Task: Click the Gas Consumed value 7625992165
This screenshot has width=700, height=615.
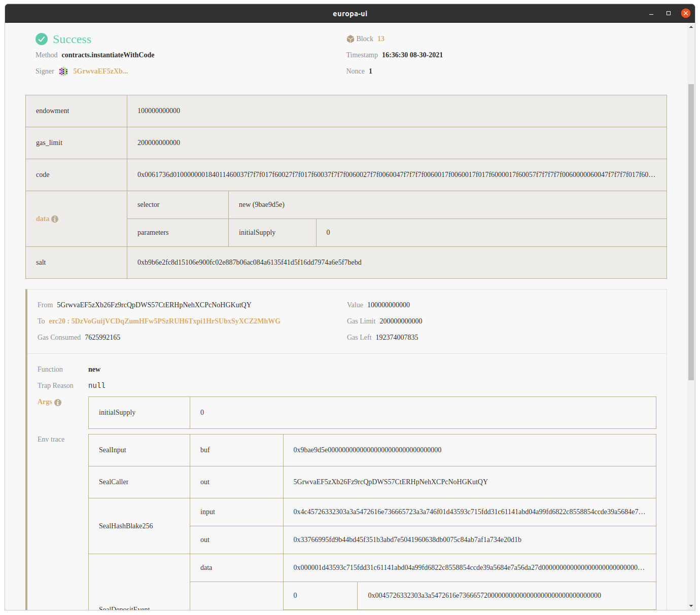Action: [x=102, y=338]
